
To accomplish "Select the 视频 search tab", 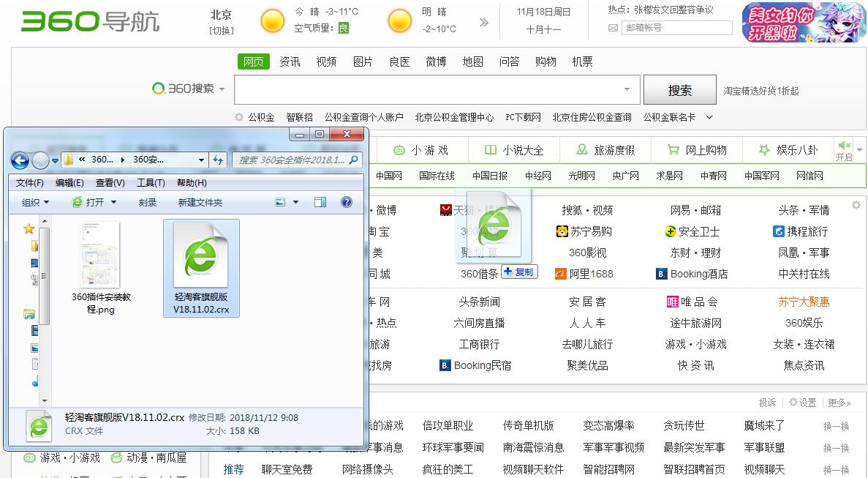I will pos(326,61).
